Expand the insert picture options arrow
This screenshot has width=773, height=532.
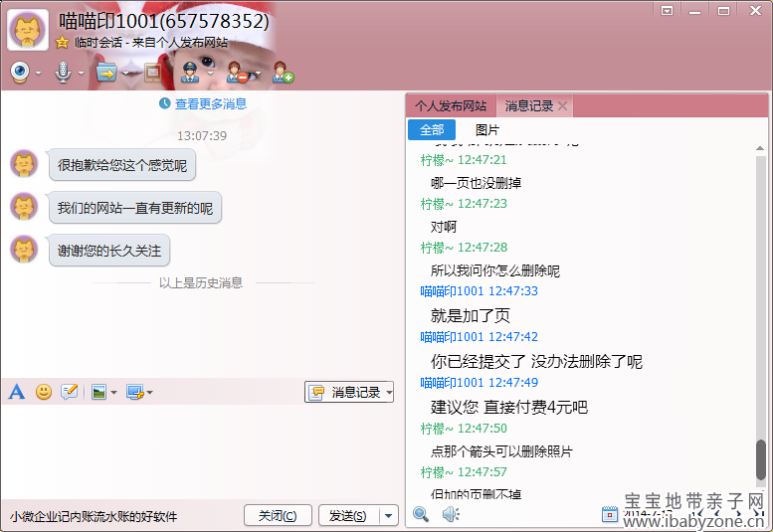(113, 393)
